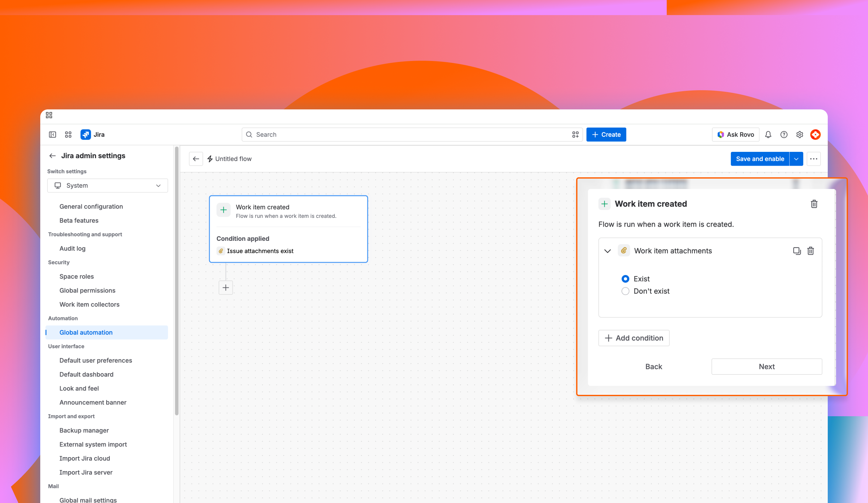Open Space roles settings
868x503 pixels.
[76, 276]
